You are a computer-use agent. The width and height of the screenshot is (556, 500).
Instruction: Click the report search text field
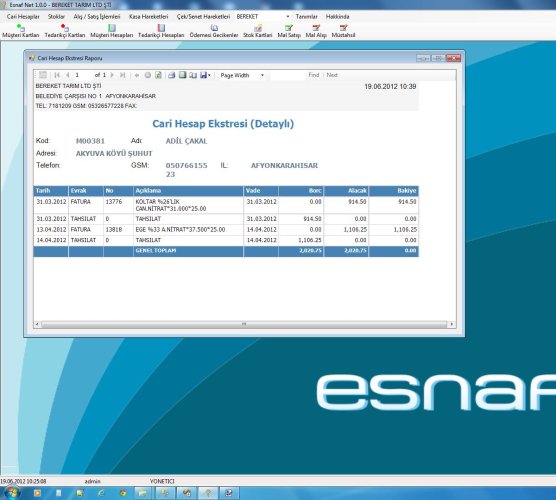click(x=288, y=75)
